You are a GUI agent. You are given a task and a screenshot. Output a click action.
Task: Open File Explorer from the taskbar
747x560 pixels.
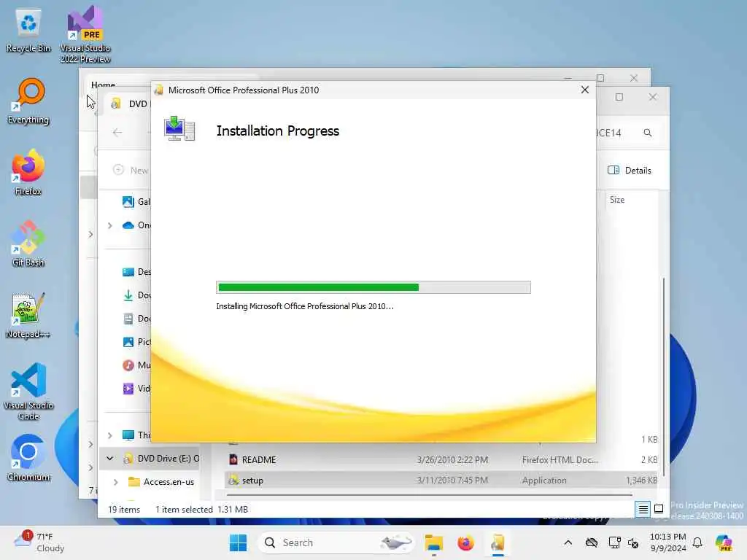click(x=434, y=542)
